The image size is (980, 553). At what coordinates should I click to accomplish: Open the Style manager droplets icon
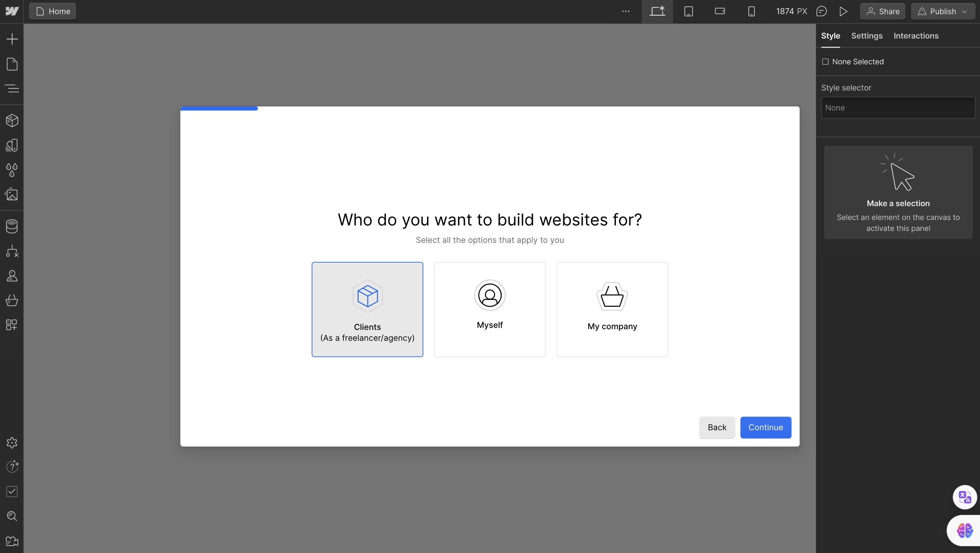pos(12,170)
